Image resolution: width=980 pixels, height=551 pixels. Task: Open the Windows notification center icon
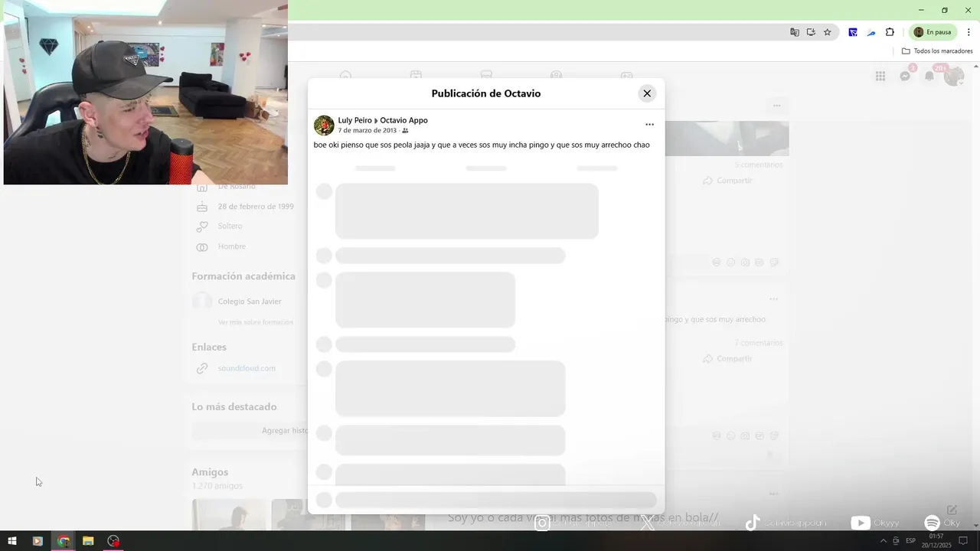[x=964, y=541]
